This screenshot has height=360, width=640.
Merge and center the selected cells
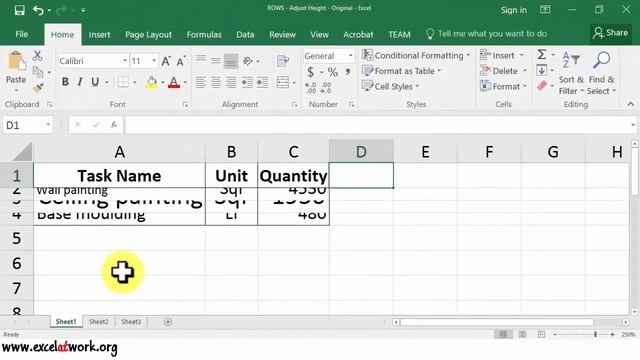point(282,82)
